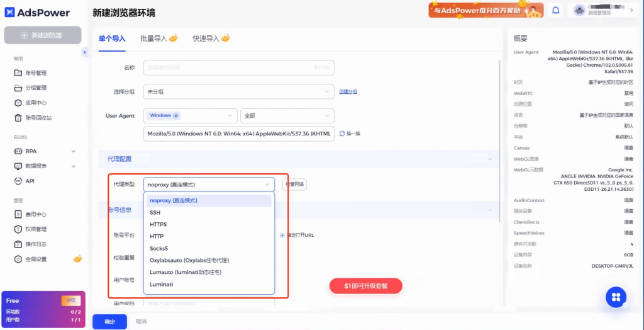Viewport: 644px width, 330px height.
Task: Open 账号回收站 in the sidebar
Action: coord(38,118)
